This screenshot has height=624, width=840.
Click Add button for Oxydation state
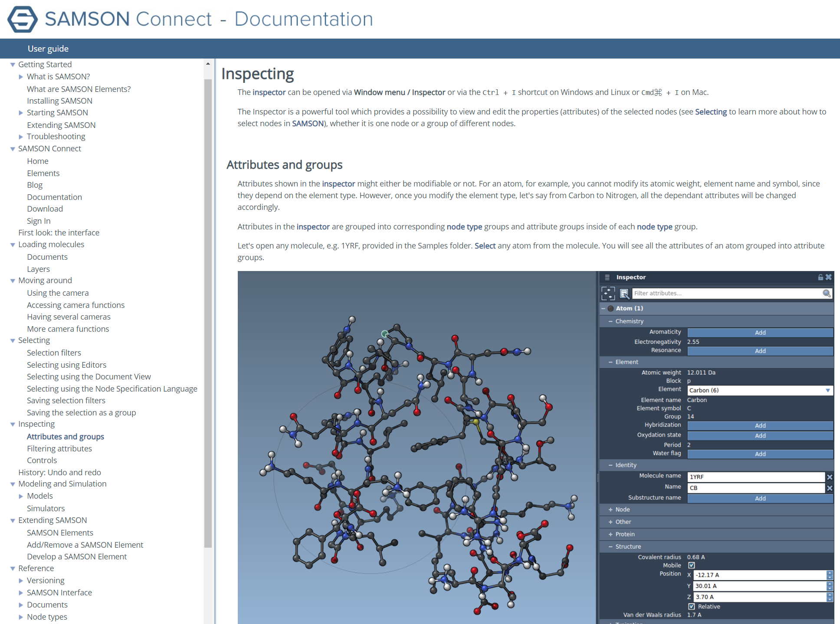[760, 436]
